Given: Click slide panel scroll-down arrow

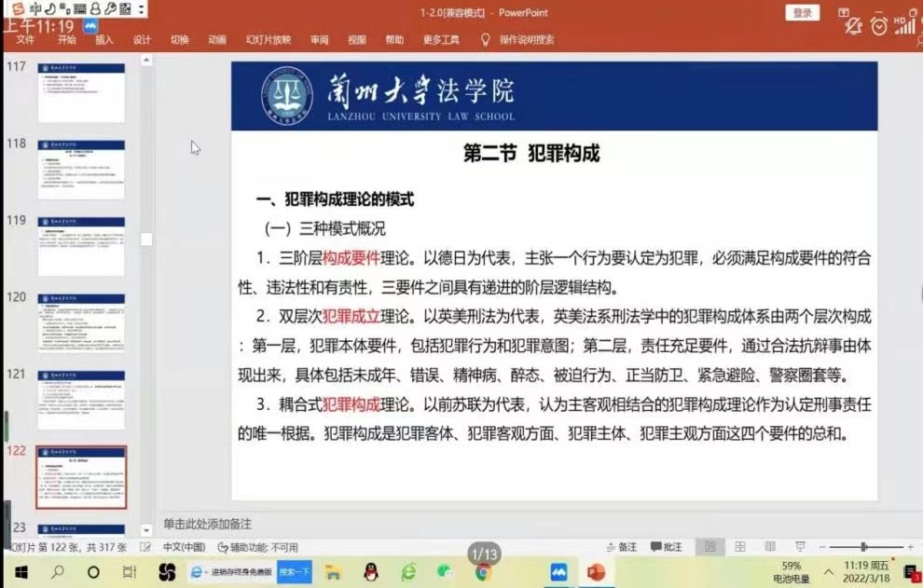Looking at the screenshot, I should click(146, 530).
